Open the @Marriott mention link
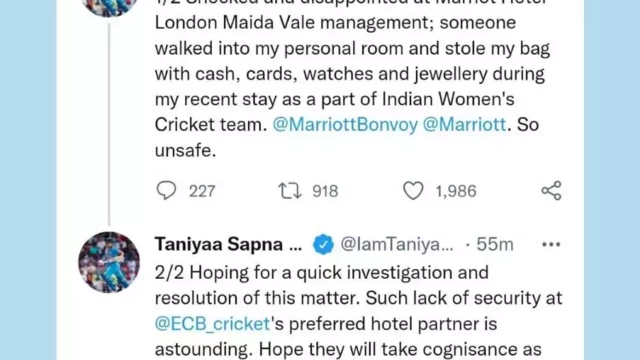Screen dimensions: 640x360 click(x=464, y=124)
